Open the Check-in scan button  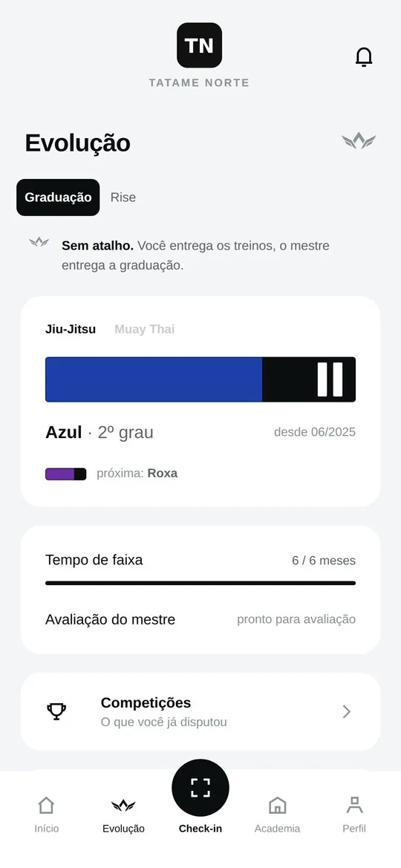click(200, 787)
